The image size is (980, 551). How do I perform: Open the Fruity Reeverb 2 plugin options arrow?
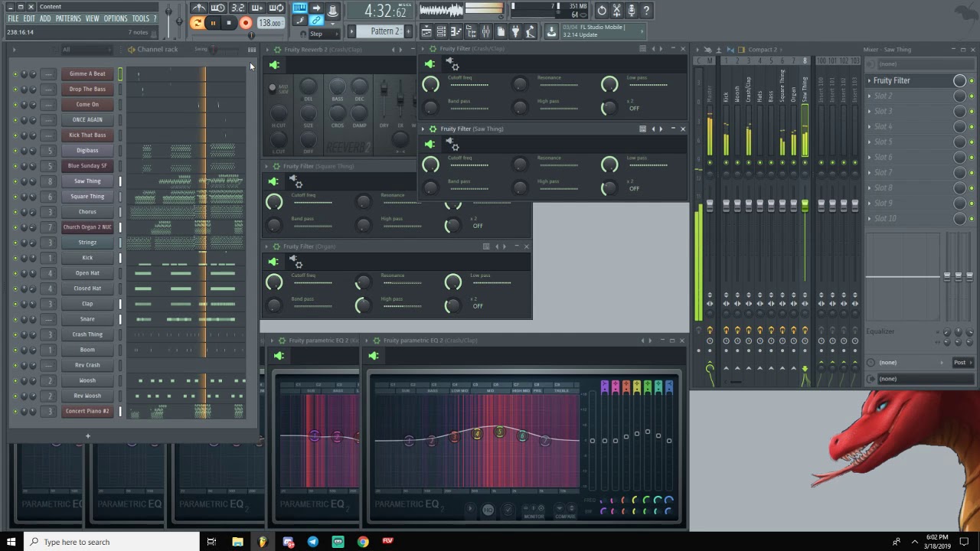pos(267,50)
